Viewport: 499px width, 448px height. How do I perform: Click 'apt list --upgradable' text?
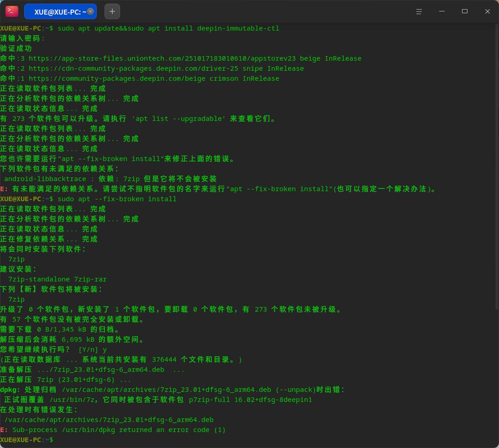(x=179, y=119)
